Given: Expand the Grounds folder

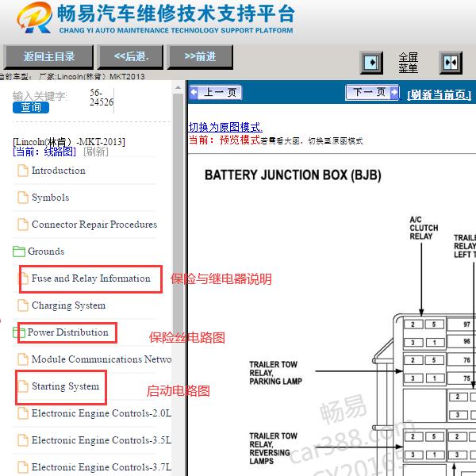Looking at the screenshot, I should 46,251.
